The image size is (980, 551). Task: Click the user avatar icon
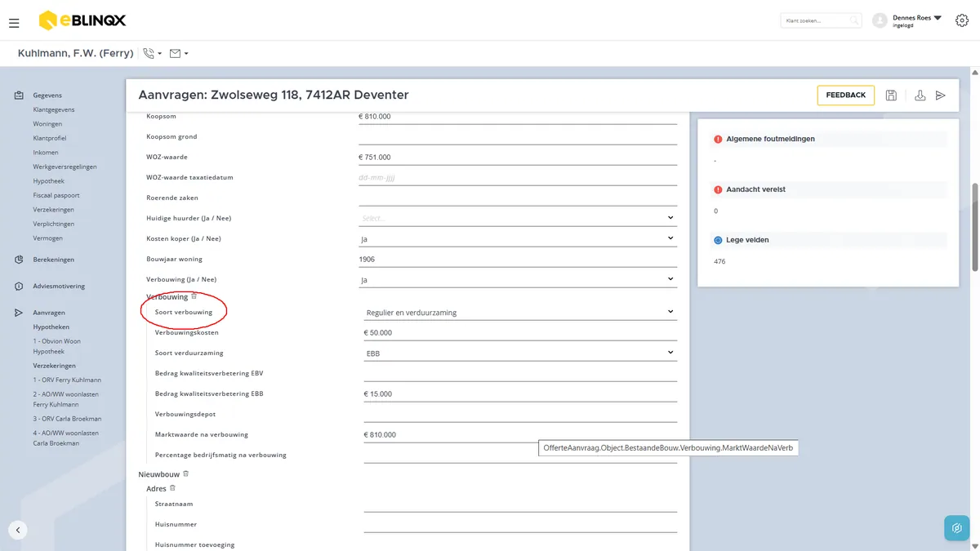[x=880, y=20]
